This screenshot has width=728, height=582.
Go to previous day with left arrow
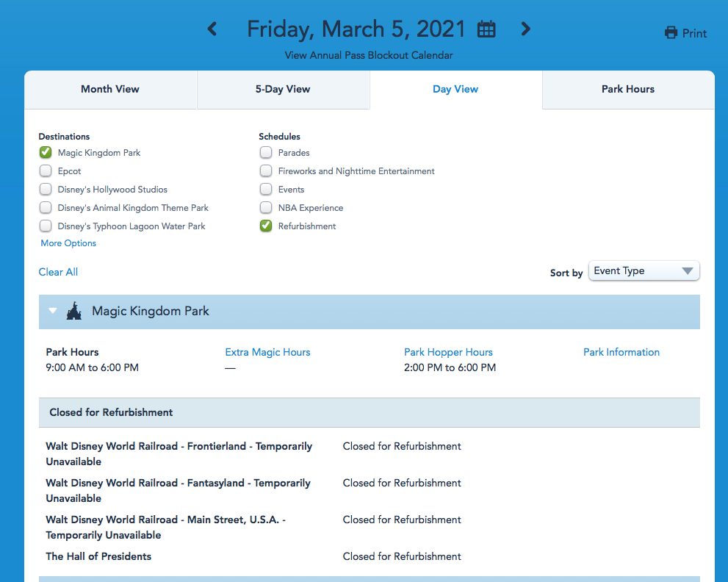[x=212, y=29]
